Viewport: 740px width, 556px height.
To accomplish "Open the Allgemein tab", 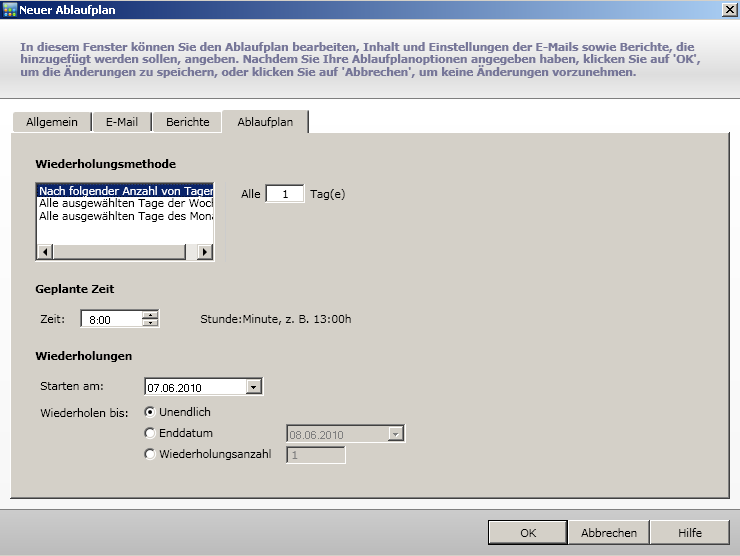I will point(52,122).
